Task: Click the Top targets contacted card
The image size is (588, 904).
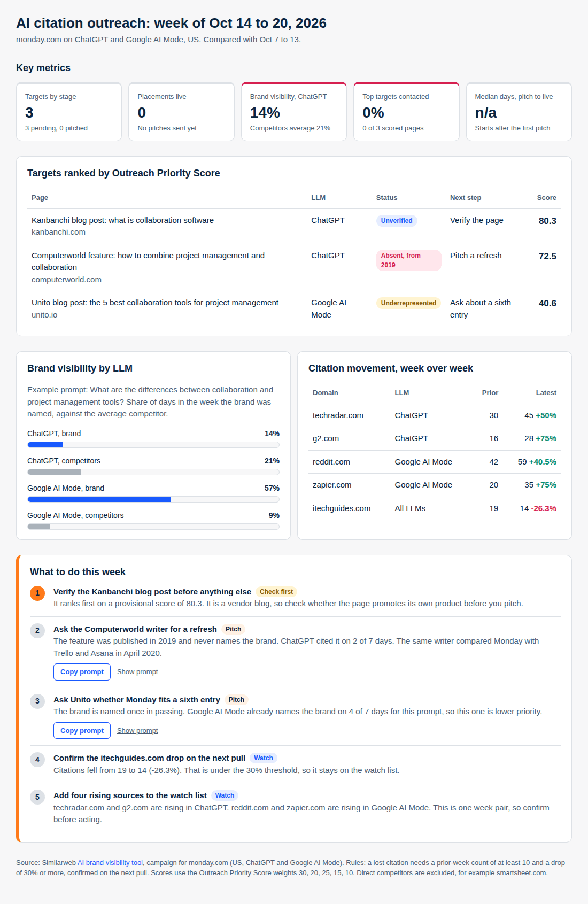Action: [x=406, y=111]
